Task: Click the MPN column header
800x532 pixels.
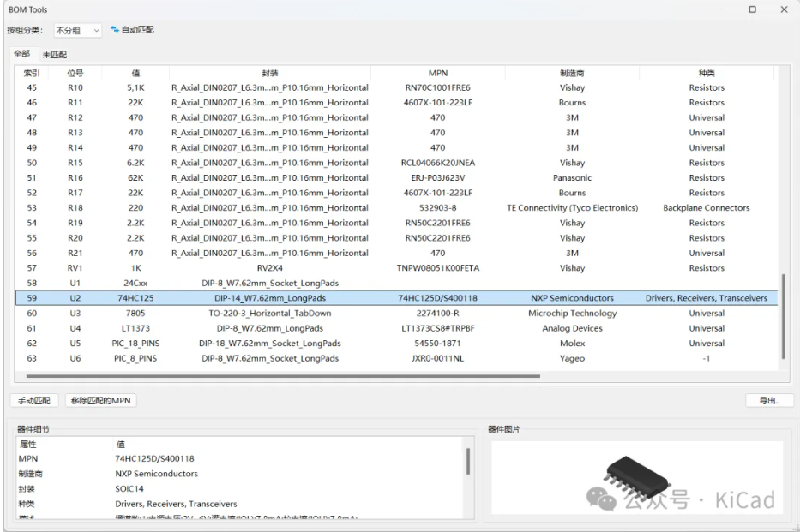Action: [x=437, y=73]
